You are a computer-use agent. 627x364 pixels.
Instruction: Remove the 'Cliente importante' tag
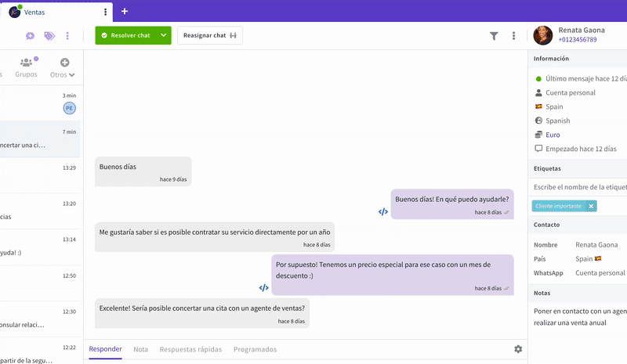click(x=591, y=206)
